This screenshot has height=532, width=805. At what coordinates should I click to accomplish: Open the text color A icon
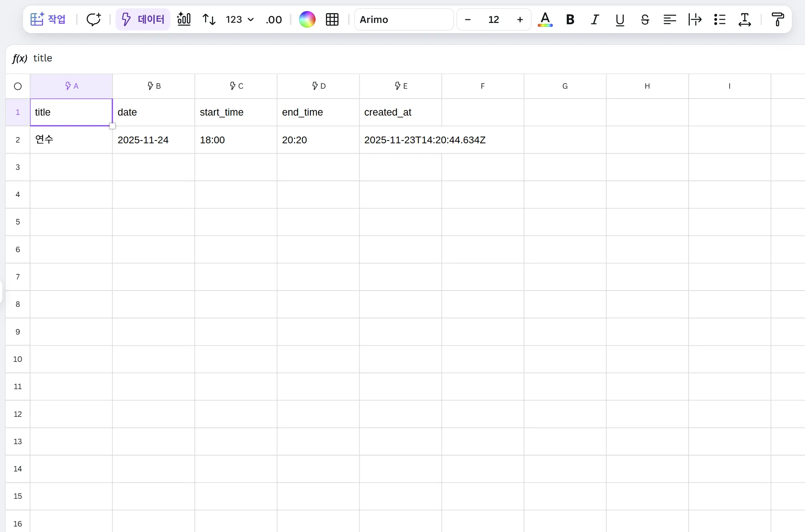[545, 19]
